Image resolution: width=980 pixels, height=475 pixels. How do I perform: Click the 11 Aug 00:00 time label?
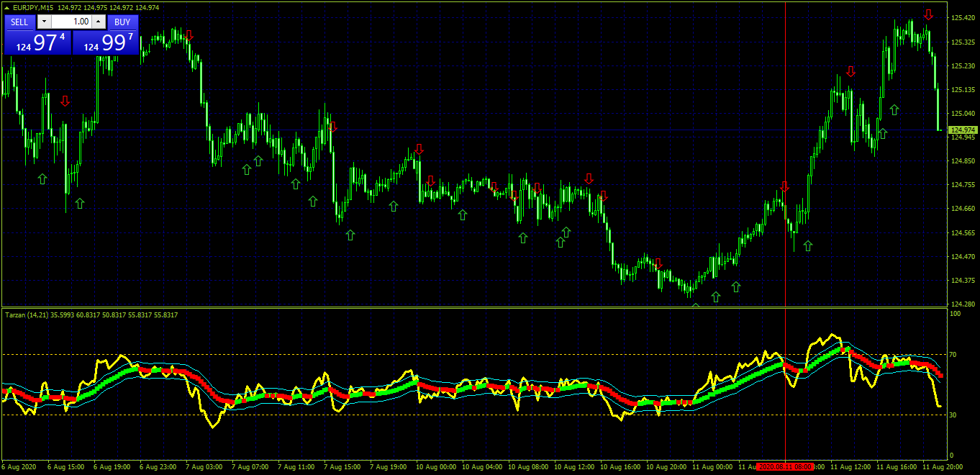713,467
